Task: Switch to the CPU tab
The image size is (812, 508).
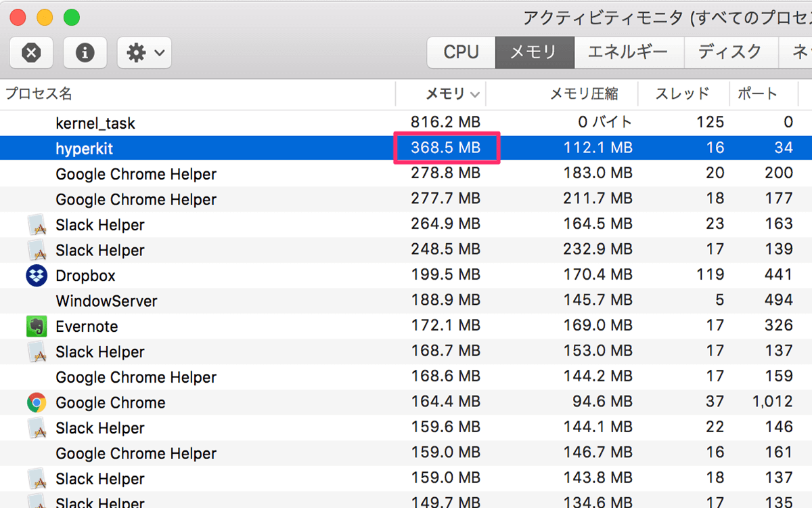Action: (461, 52)
